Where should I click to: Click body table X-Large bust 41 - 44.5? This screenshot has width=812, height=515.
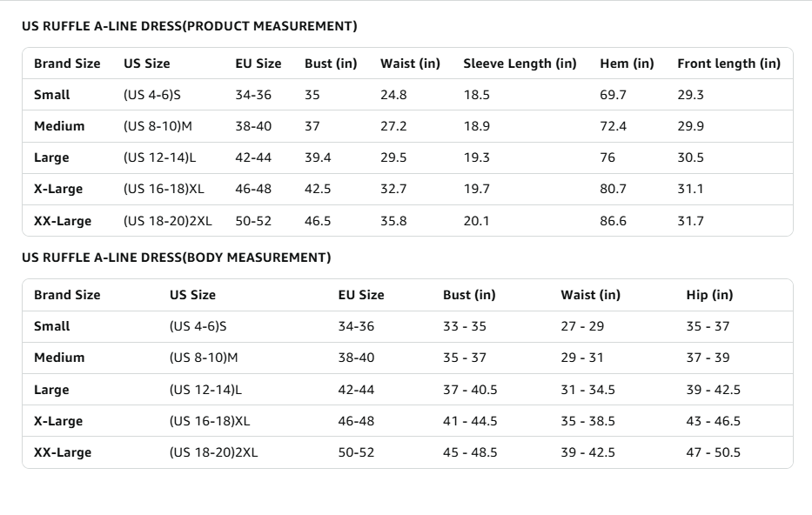click(470, 421)
